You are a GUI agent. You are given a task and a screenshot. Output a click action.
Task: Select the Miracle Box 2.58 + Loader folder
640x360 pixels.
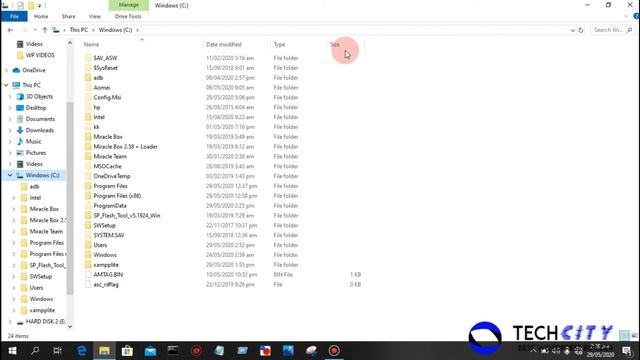125,147
